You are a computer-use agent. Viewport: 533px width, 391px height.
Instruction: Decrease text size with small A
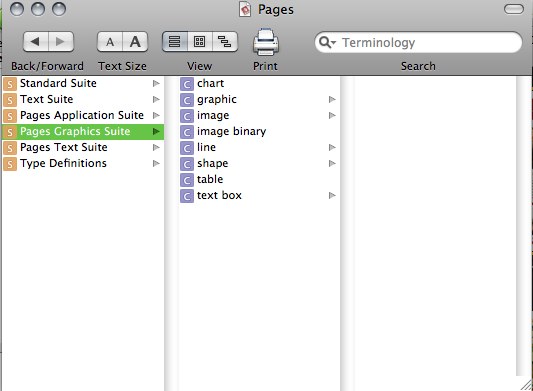tap(110, 42)
